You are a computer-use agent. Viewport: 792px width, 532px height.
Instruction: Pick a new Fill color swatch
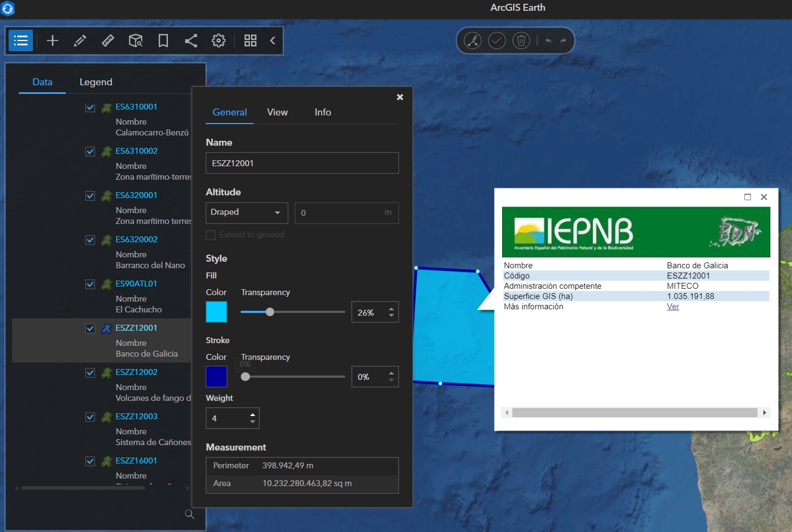(x=216, y=312)
